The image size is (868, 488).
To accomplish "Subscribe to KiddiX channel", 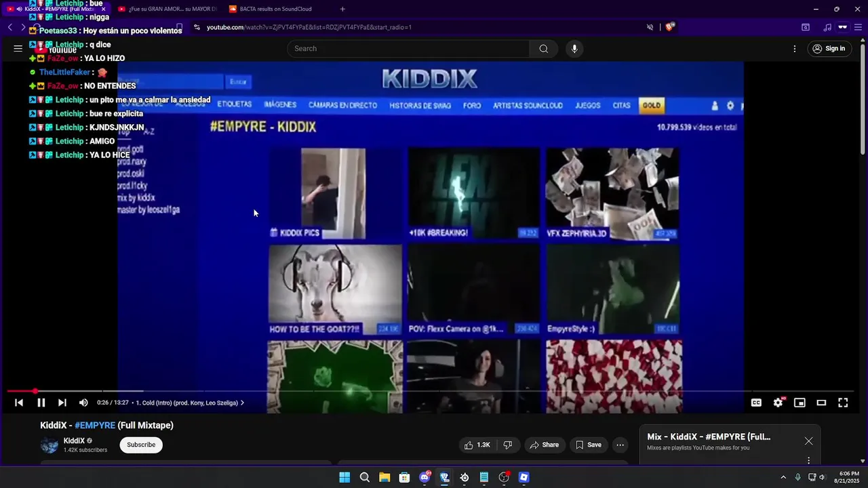I will (x=141, y=445).
